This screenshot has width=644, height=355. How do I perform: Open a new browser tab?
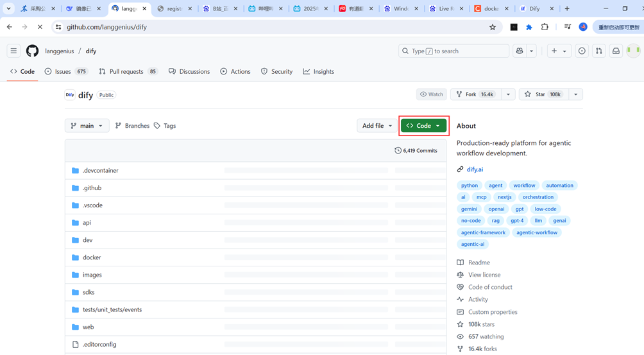click(x=567, y=8)
